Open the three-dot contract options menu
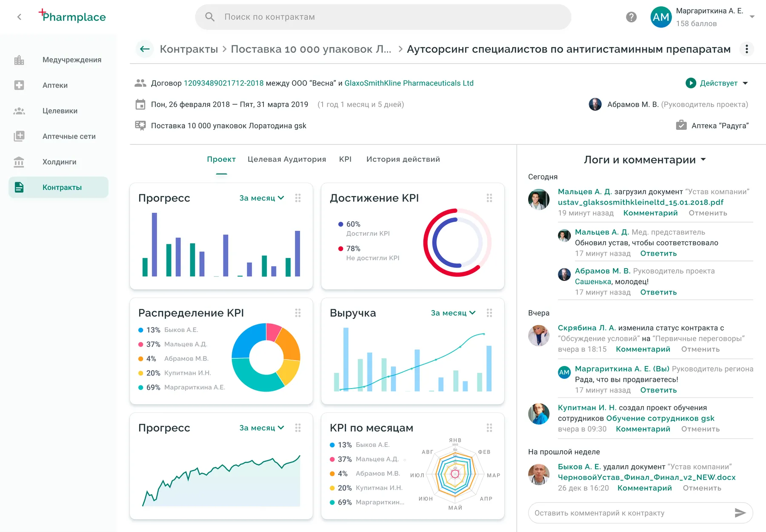 click(746, 49)
